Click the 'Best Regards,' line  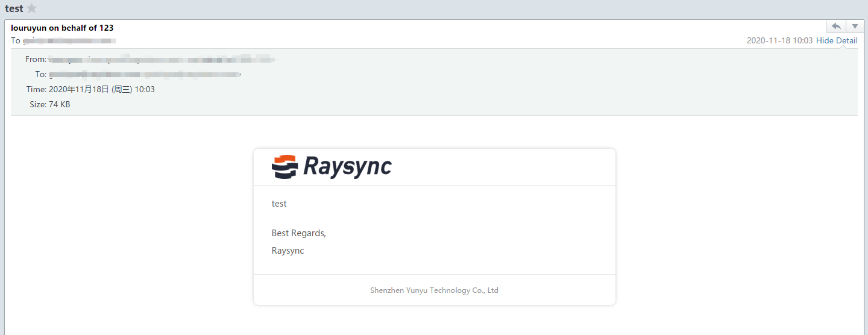(x=299, y=233)
